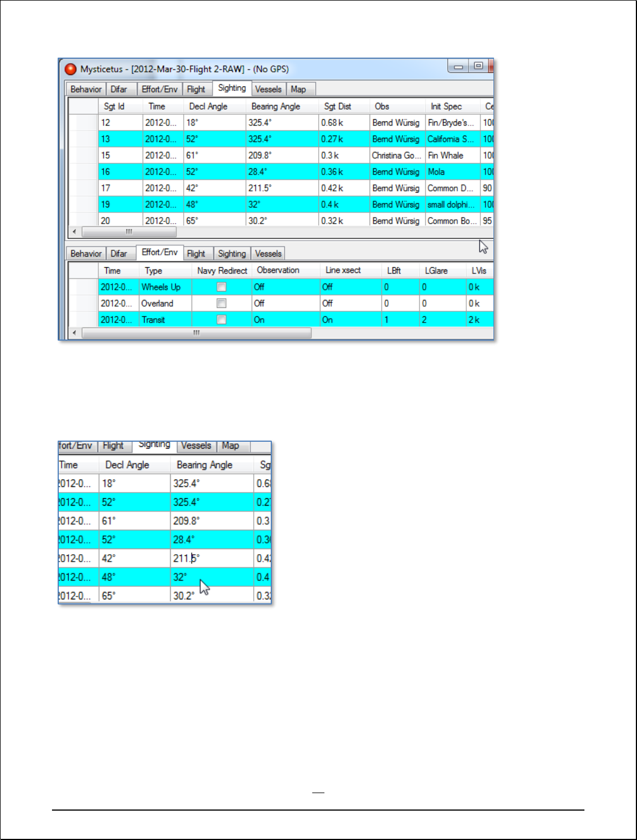This screenshot has height=840, width=637.
Task: Click the 2 k LVis cell
Action: click(x=479, y=320)
